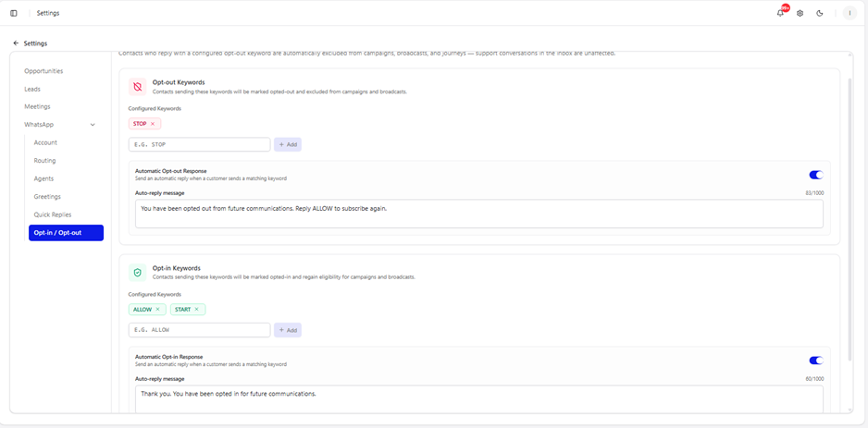This screenshot has width=868, height=428.
Task: Open the WhatsApp Account page
Action: point(45,142)
